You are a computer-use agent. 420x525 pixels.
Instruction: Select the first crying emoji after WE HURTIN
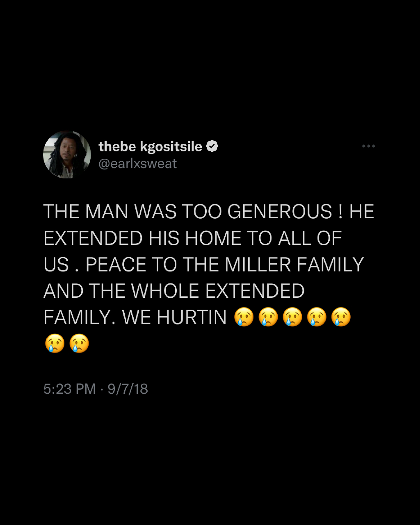[244, 317]
